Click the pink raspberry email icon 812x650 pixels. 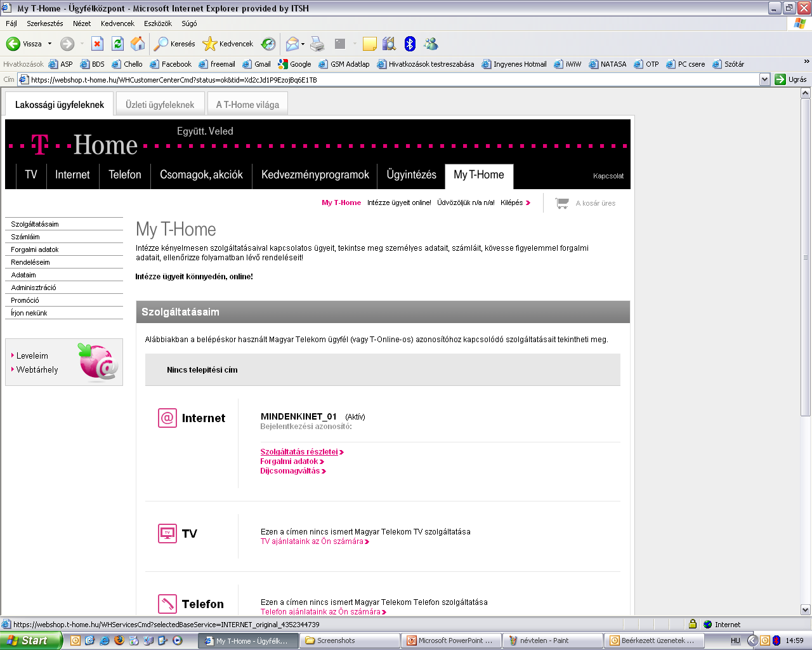tap(98, 362)
